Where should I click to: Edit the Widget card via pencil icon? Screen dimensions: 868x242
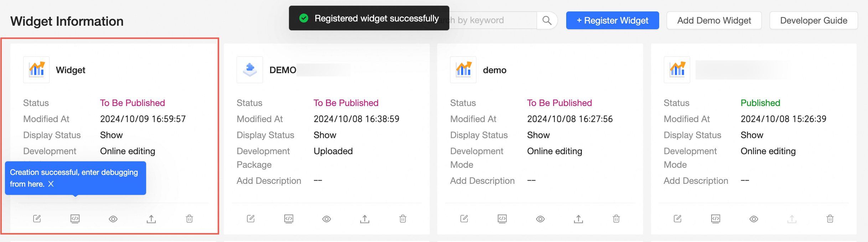point(37,218)
